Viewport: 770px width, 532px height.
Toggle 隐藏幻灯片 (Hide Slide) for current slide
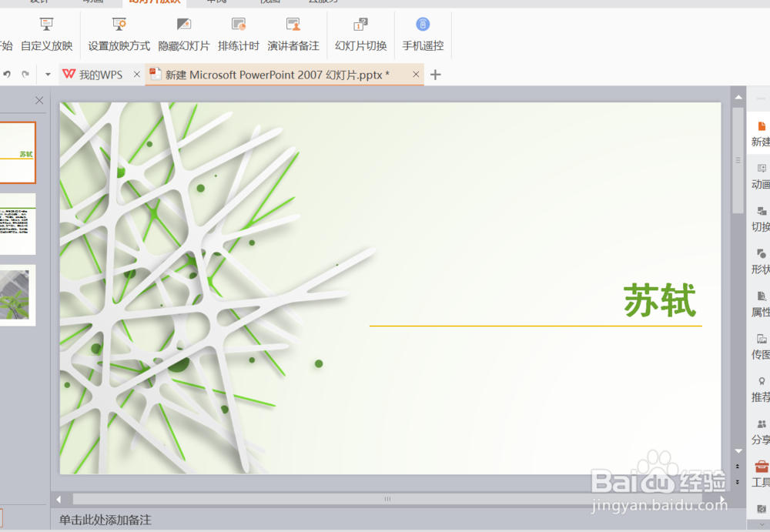(182, 35)
